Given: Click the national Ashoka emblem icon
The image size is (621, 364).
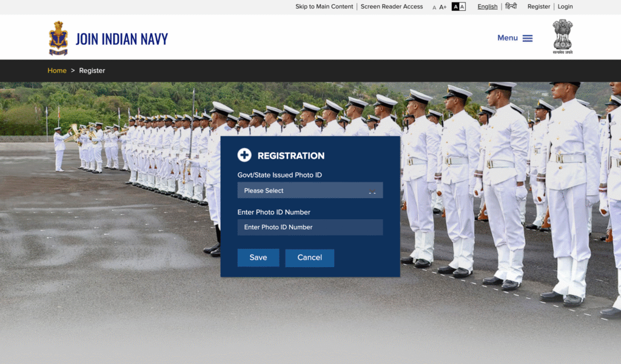Looking at the screenshot, I should [x=562, y=36].
